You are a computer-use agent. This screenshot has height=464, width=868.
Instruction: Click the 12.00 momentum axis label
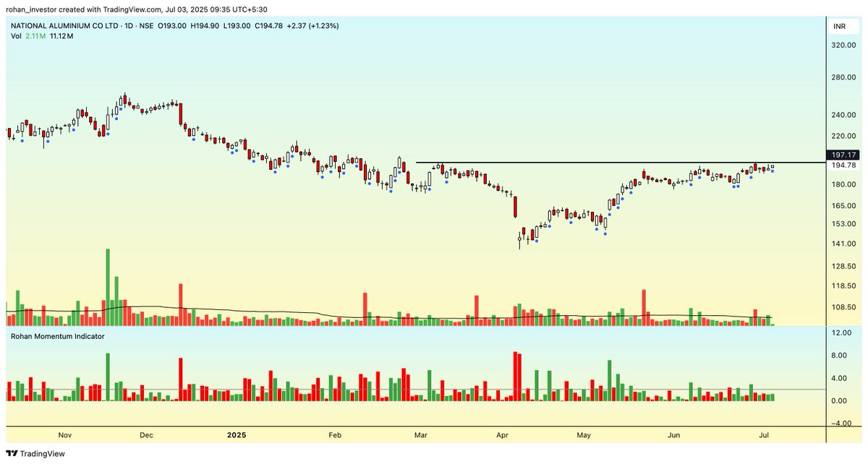click(x=842, y=332)
